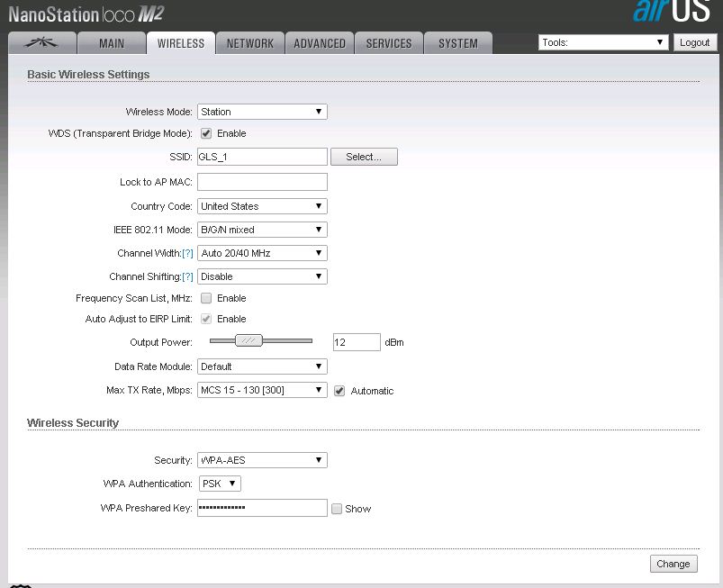Click the Channel Shifting help [?] link
The image size is (723, 588).
(187, 277)
